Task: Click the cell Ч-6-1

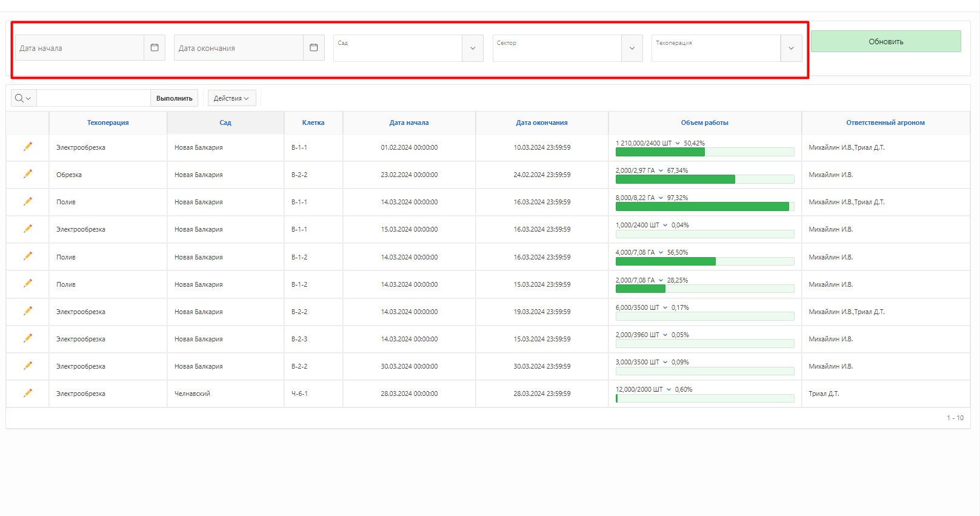Action: (x=299, y=394)
